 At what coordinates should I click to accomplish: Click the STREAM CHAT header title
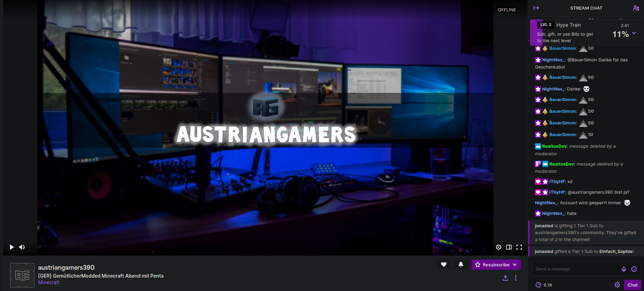click(x=586, y=8)
